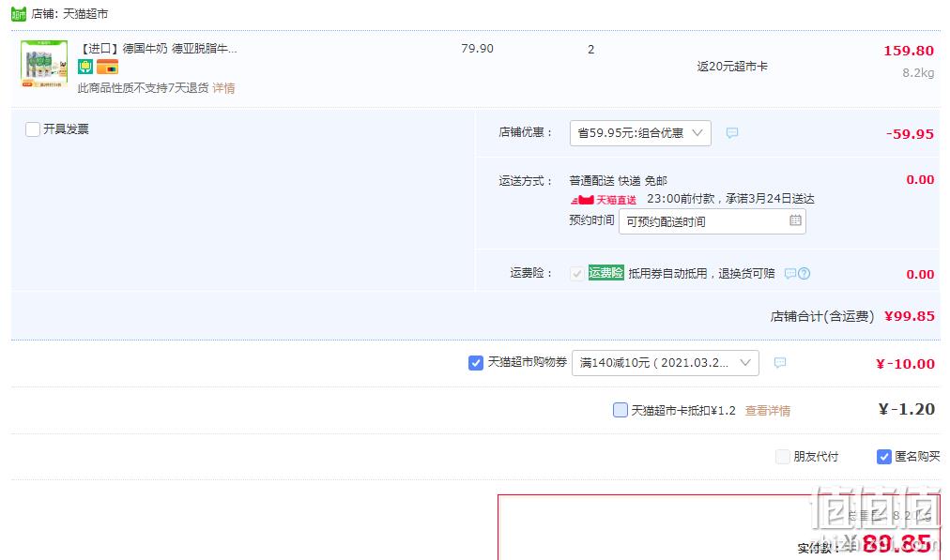This screenshot has width=950, height=560.
Task: Click the 店铺合计 ¥99.85 amount
Action: click(x=910, y=316)
